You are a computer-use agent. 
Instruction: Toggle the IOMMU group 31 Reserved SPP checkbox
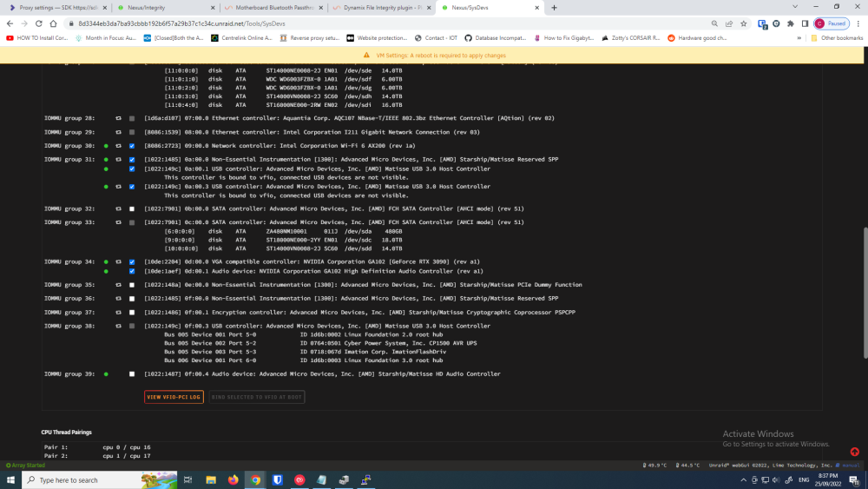click(x=132, y=160)
